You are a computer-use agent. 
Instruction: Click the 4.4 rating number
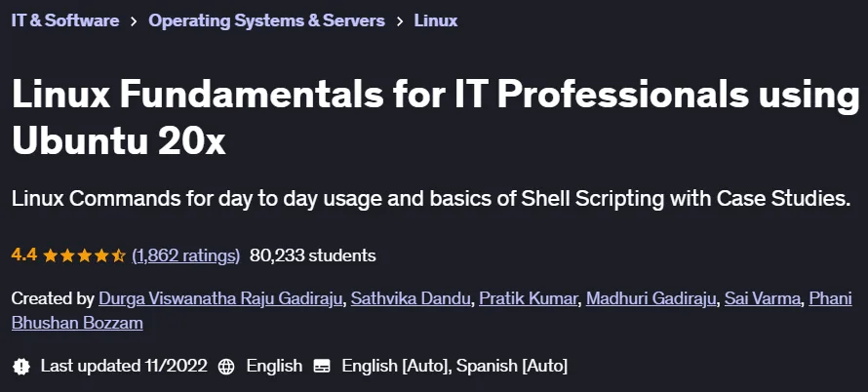point(23,255)
